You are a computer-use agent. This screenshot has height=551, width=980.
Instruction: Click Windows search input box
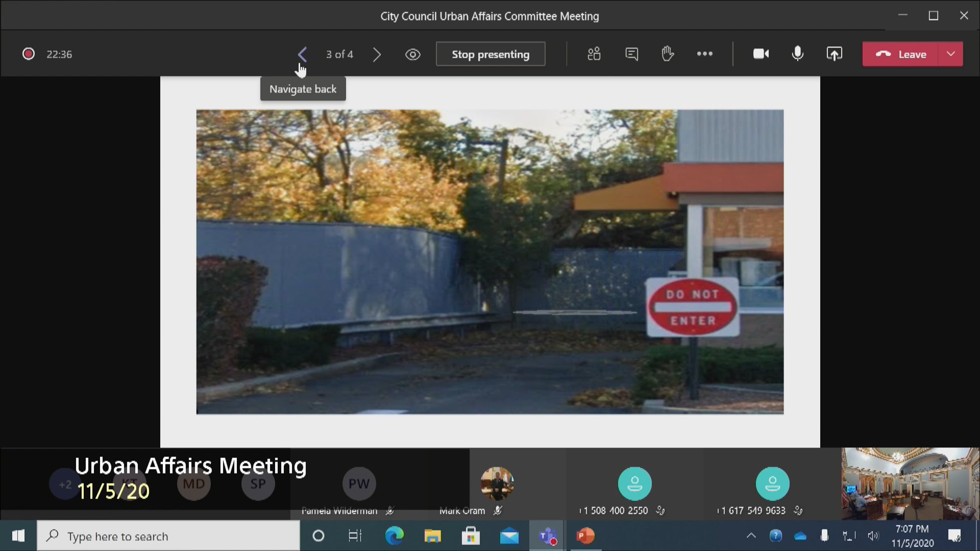click(168, 536)
